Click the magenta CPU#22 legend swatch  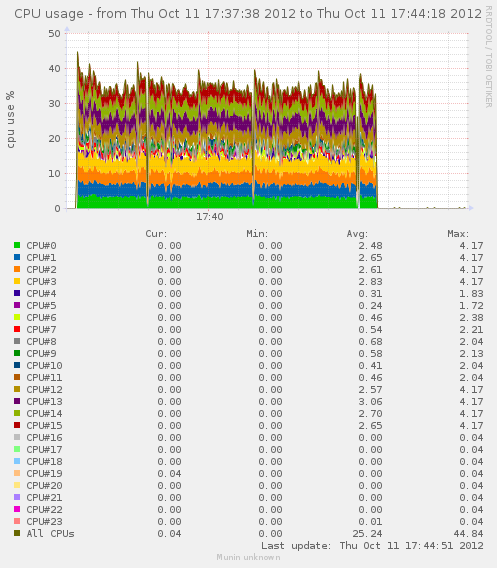17,509
